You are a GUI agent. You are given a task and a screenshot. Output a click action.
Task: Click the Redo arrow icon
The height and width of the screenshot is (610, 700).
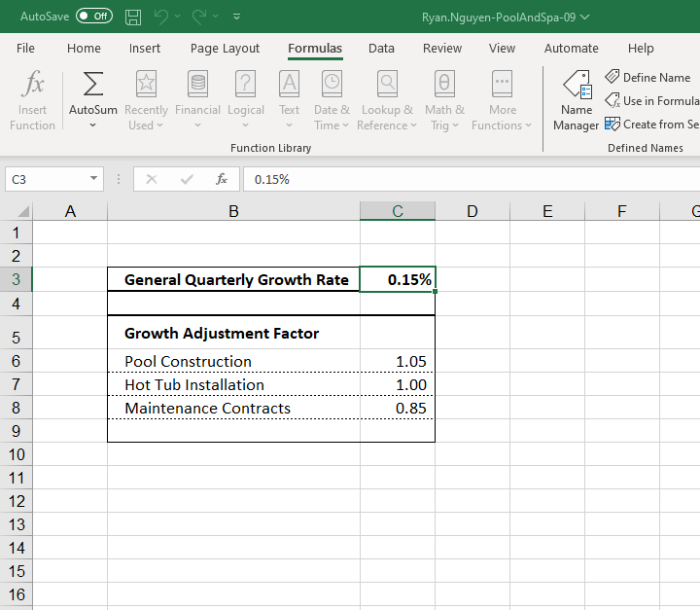[x=199, y=17]
